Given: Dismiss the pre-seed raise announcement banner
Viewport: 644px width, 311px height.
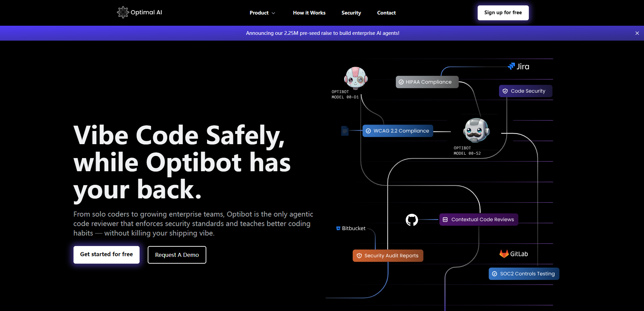Looking at the screenshot, I should click(637, 33).
